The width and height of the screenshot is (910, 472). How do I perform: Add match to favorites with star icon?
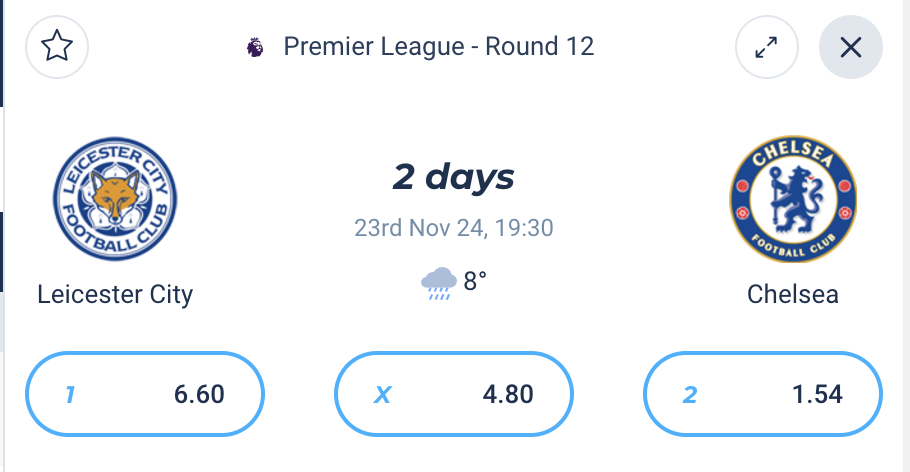(x=57, y=47)
